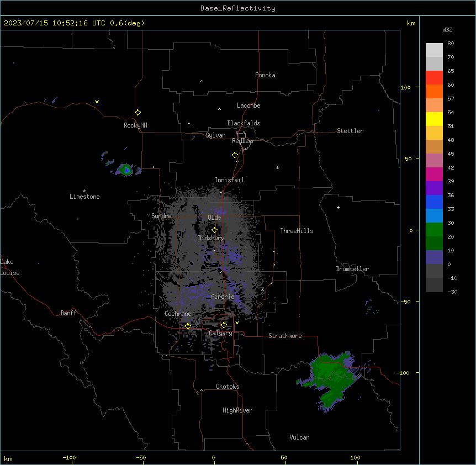
Task: Click the Banff label
Action: coord(68,313)
